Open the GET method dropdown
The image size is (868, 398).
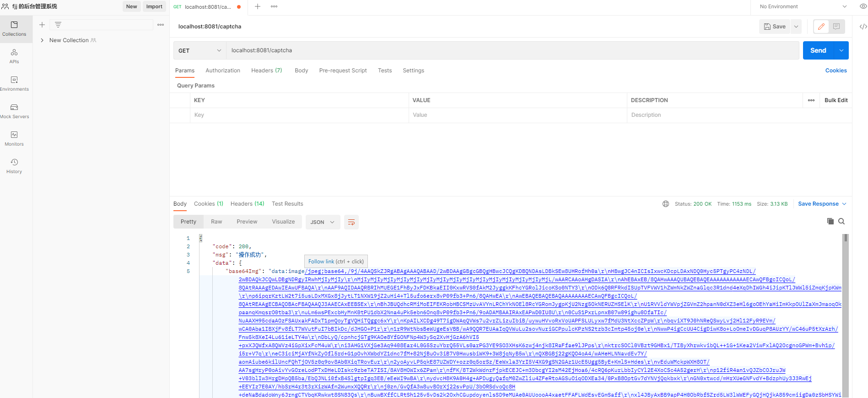click(200, 50)
